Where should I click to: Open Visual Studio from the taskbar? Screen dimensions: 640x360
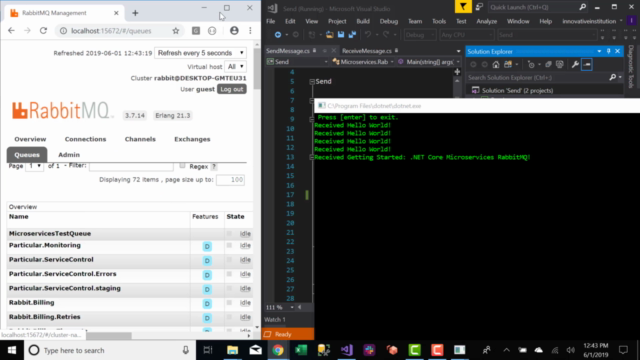pyautogui.click(x=347, y=350)
